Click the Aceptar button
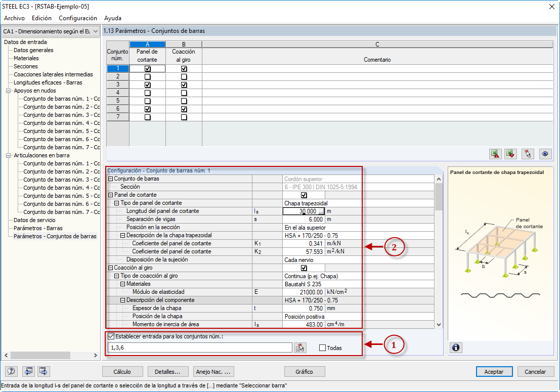 point(494,372)
